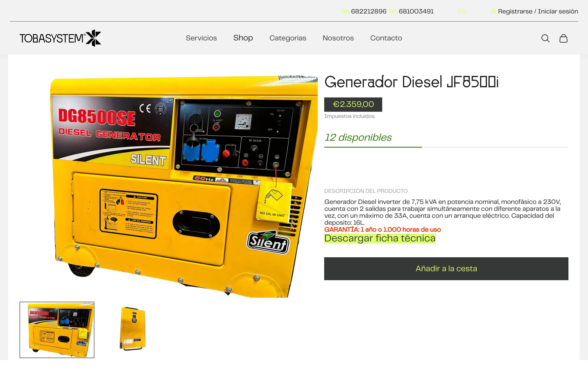
Task: Open the Servicios menu item
Action: point(201,38)
